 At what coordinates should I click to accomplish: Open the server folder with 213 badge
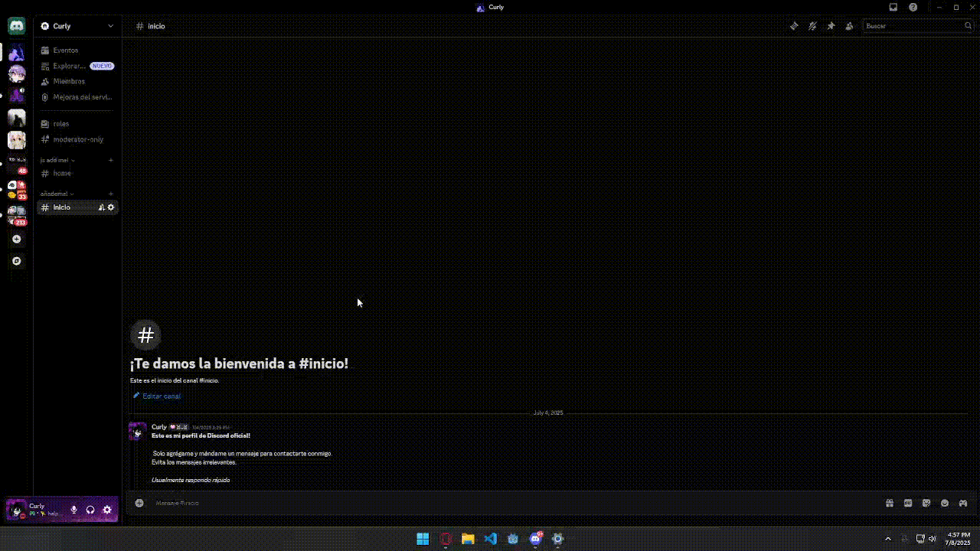click(16, 215)
